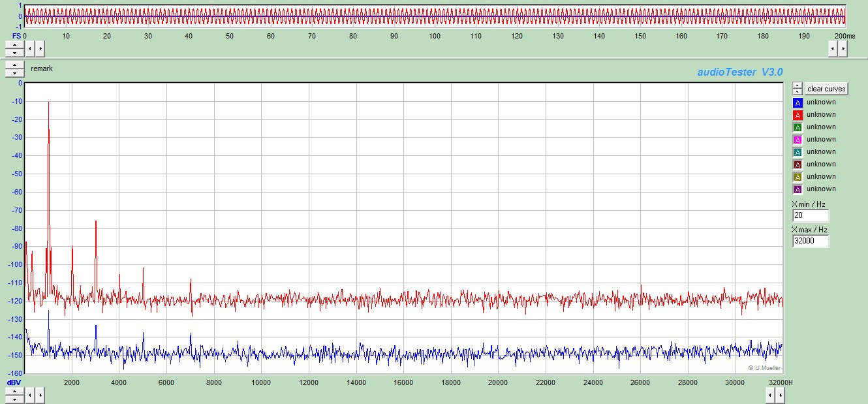868x404 pixels.
Task: Toggle the magenta A curve button
Action: (798, 140)
